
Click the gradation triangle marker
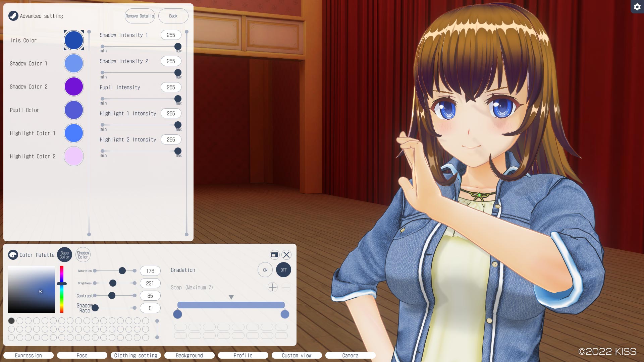coord(231,297)
